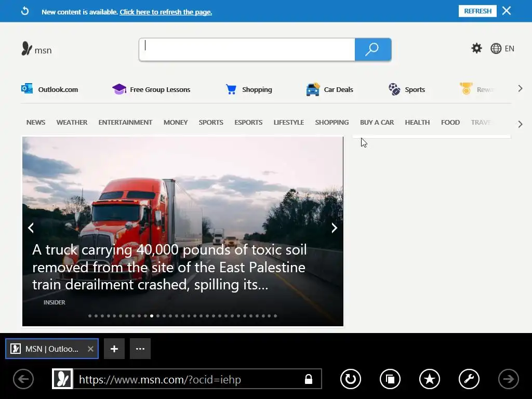The width and height of the screenshot is (532, 399).
Task: Dismiss the new content notification banner
Action: 507,11
